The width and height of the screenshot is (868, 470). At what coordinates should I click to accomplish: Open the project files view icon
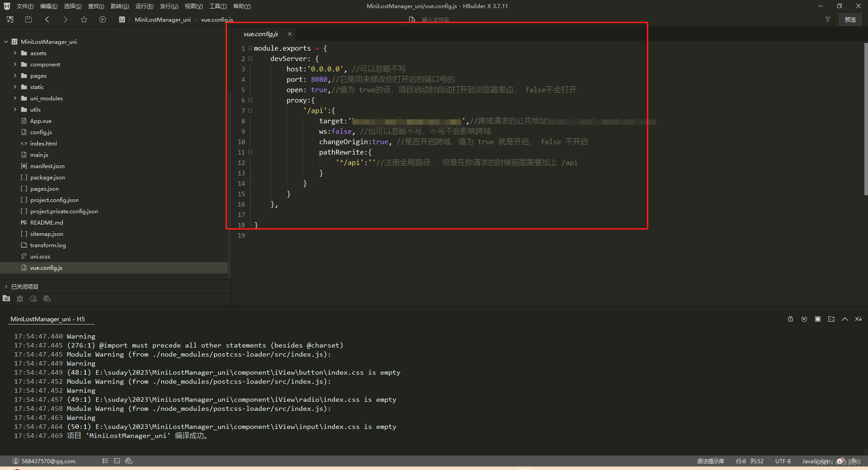click(6, 298)
